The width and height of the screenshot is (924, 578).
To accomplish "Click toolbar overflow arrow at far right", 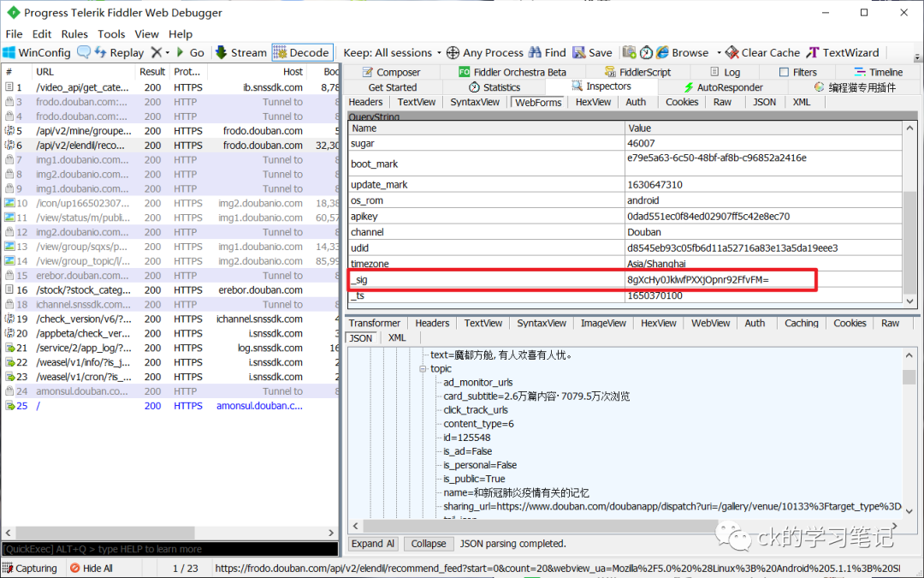I will [917, 57].
